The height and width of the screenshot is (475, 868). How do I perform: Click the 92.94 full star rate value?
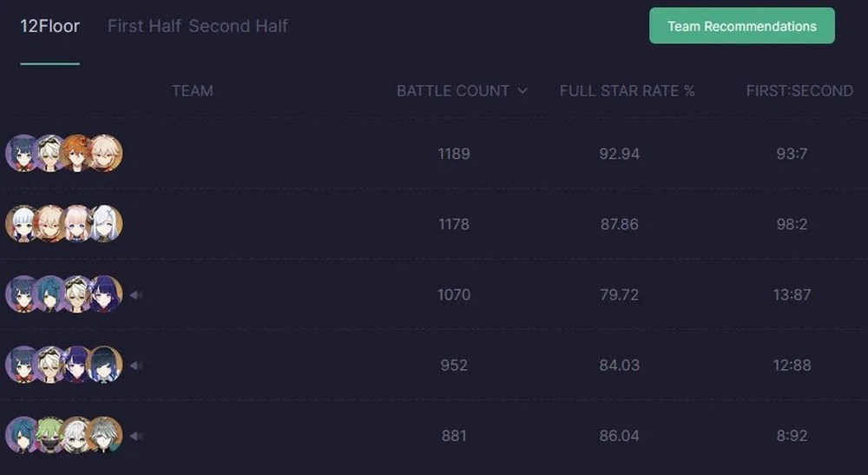619,154
